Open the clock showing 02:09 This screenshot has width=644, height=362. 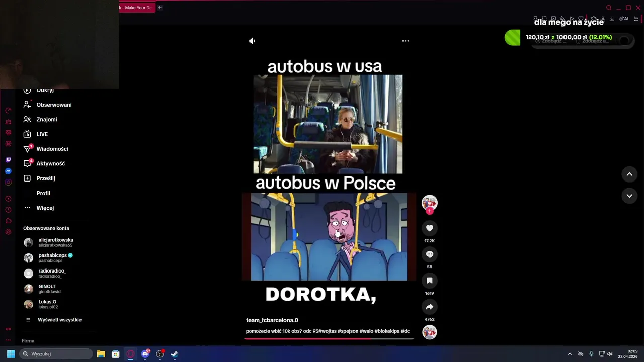[x=628, y=354]
